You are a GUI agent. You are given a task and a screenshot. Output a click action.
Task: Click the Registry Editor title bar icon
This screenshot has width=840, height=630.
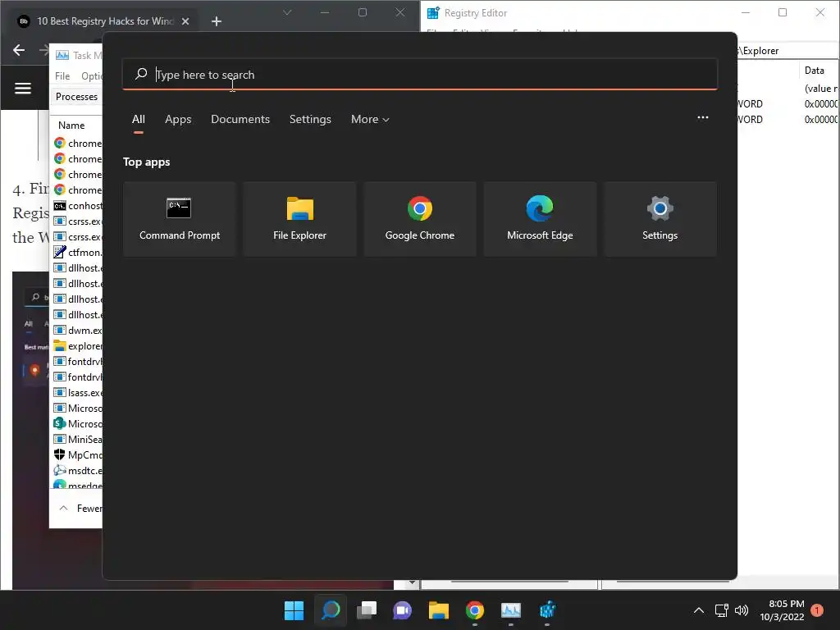pos(433,12)
